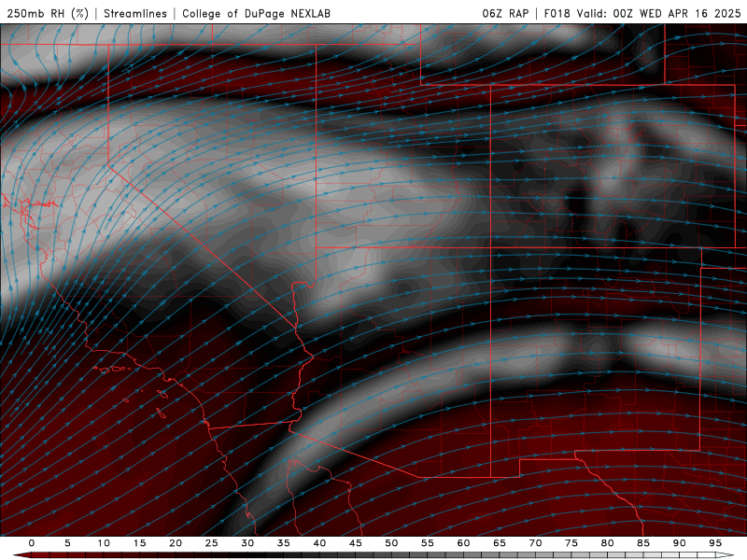The image size is (747, 560).
Task: Click the colorbar label '70'
Action: (535, 543)
